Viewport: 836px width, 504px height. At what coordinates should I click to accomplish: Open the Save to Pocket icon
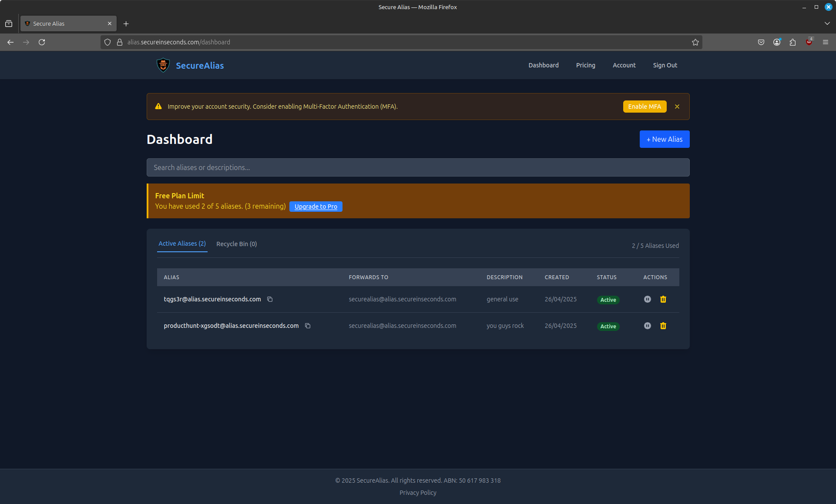[x=761, y=42]
